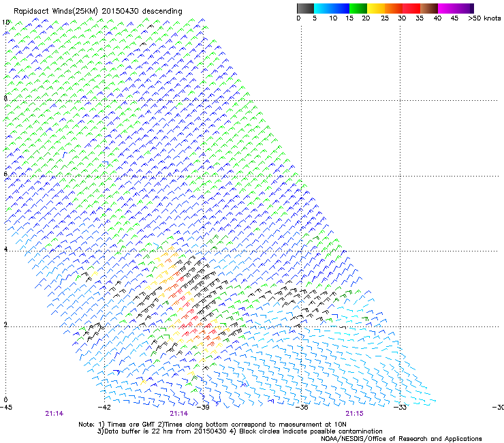Screen dimensions: 504x443
Task: Click latitude axis label '8'
Action: click(5, 98)
